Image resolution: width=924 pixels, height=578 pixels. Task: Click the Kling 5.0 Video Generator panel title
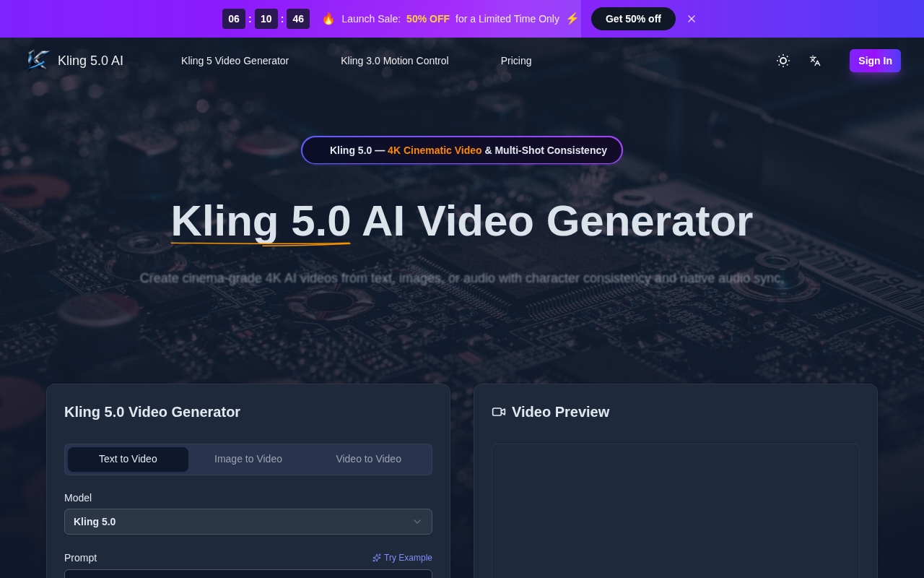pyautogui.click(x=152, y=412)
